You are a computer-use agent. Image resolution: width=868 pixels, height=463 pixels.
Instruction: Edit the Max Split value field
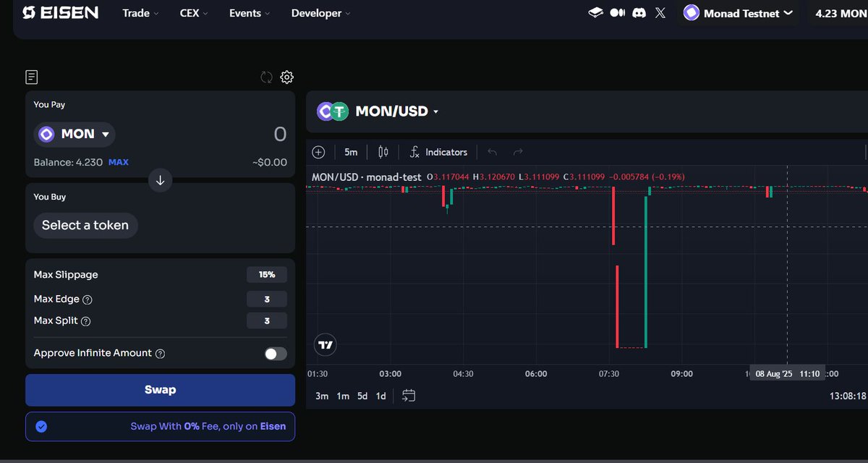click(x=267, y=320)
